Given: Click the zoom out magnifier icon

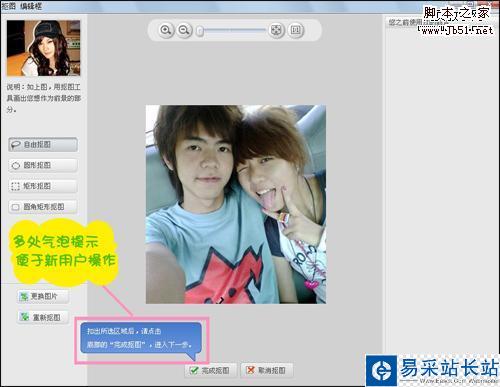Looking at the screenshot, I should click(x=184, y=30).
